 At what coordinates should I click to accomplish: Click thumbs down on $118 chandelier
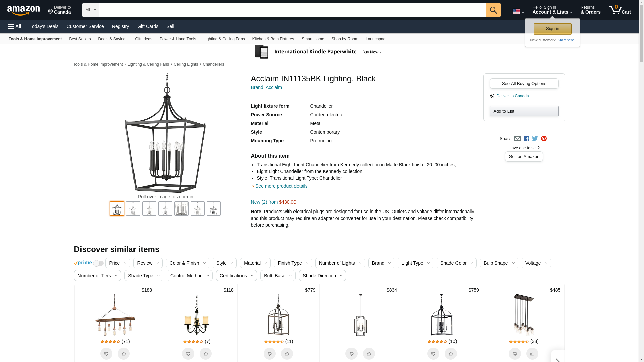[x=188, y=354]
